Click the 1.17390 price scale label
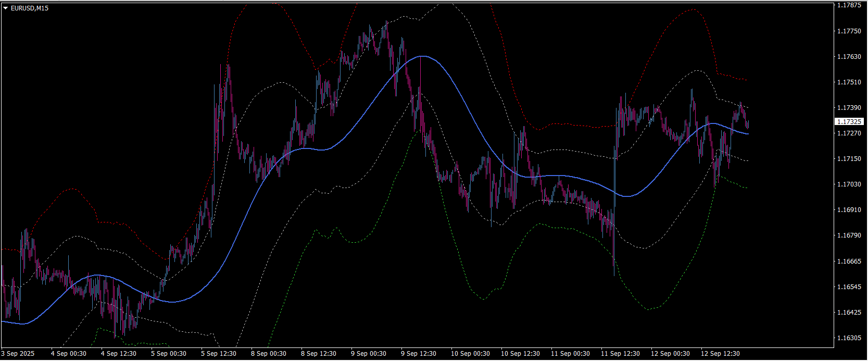The width and height of the screenshot is (868, 361). point(849,108)
